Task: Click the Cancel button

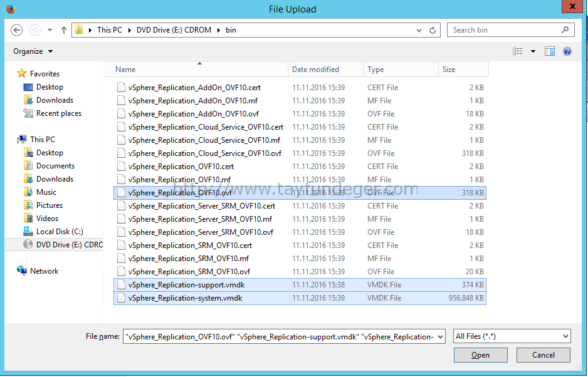Action: pyautogui.click(x=543, y=355)
